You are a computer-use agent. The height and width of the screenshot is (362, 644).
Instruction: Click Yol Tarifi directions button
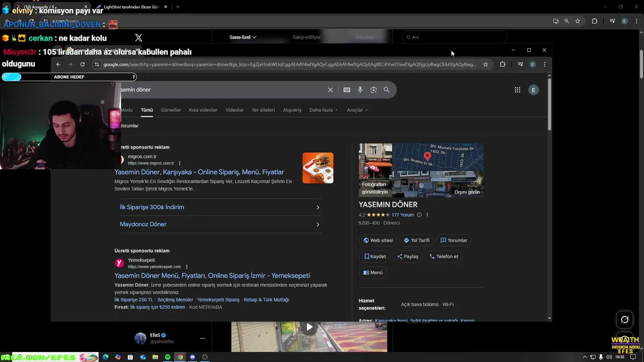417,240
